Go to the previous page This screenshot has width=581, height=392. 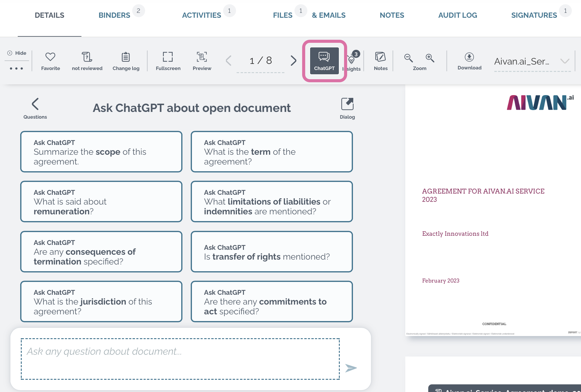228,61
